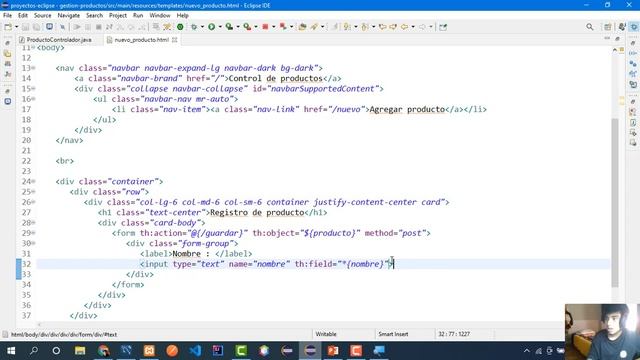Collapse the ul fold at line 16

(33, 99)
